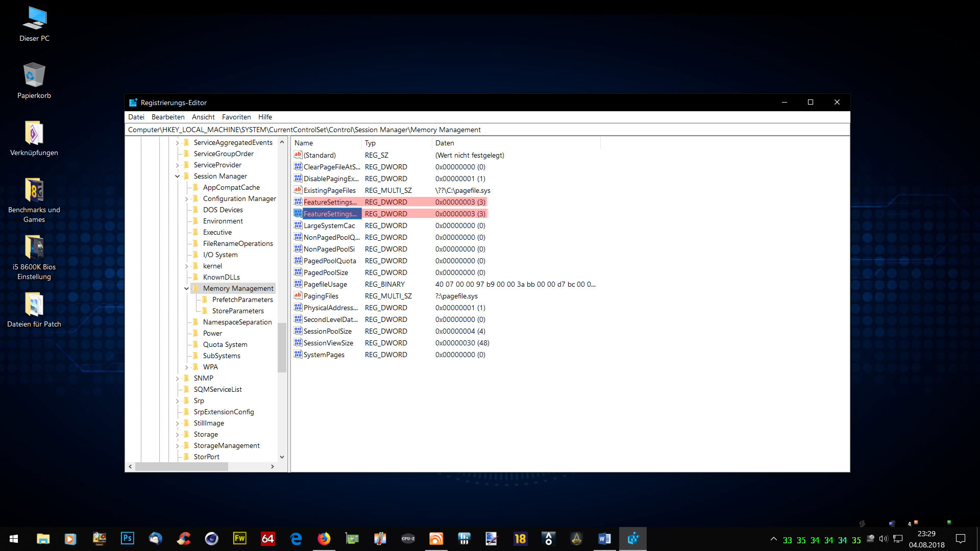The width and height of the screenshot is (980, 551).
Task: Open the Photoshop icon in the taskbar
Action: pos(127,538)
